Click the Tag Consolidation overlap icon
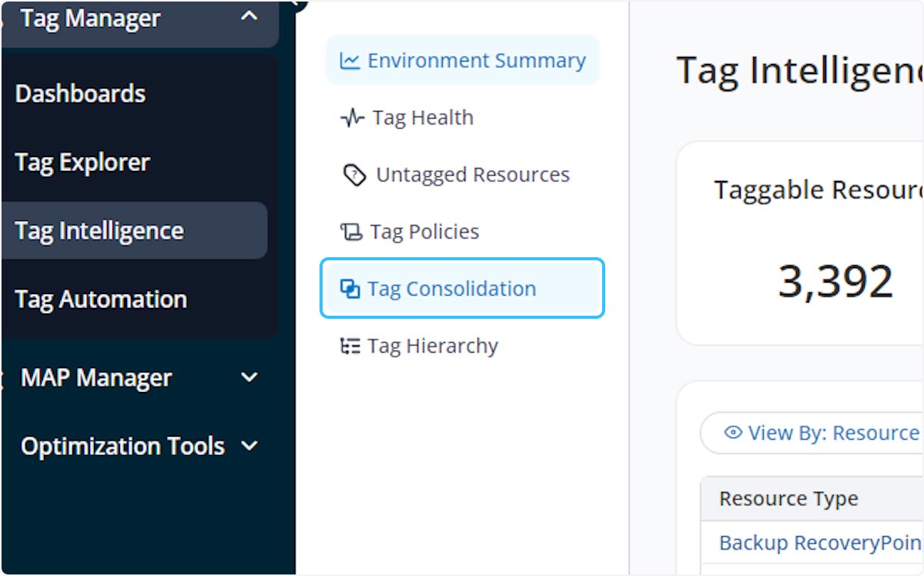Screen dimensions: 924x576 (x=350, y=289)
